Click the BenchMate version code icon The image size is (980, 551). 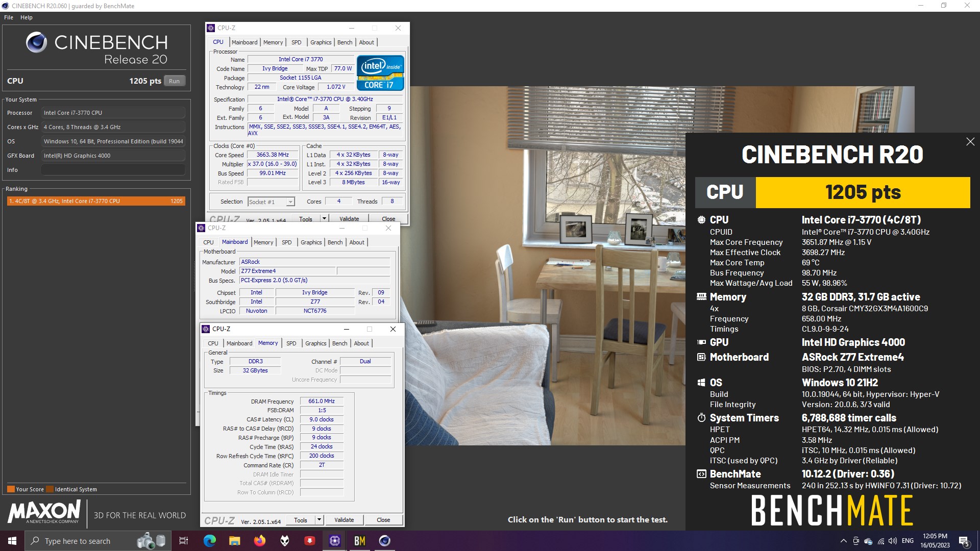point(701,474)
